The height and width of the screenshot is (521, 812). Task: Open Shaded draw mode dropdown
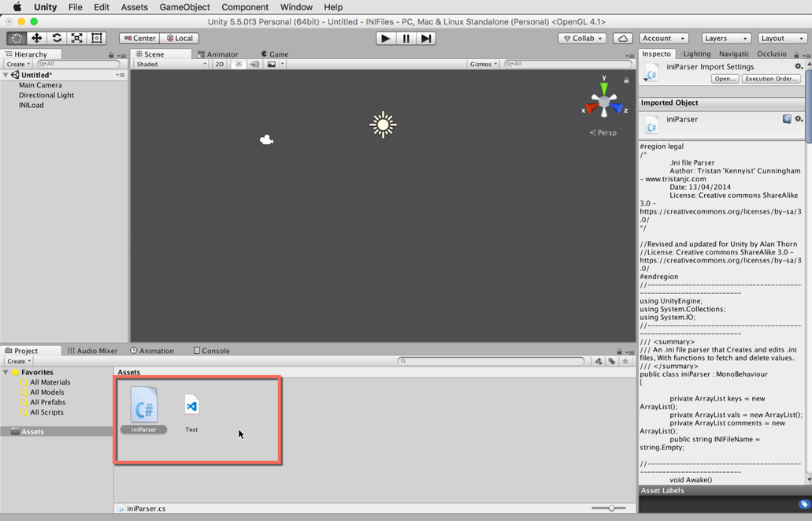pyautogui.click(x=171, y=65)
